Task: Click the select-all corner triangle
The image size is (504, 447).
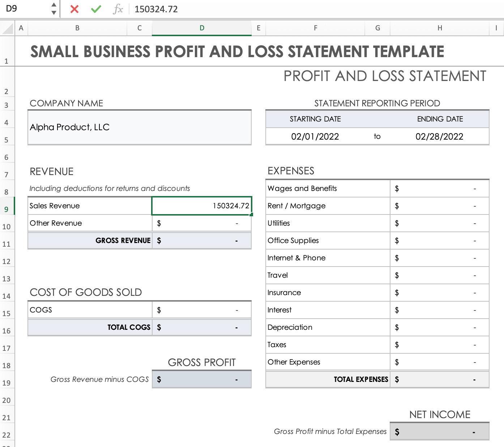Action: (8, 28)
